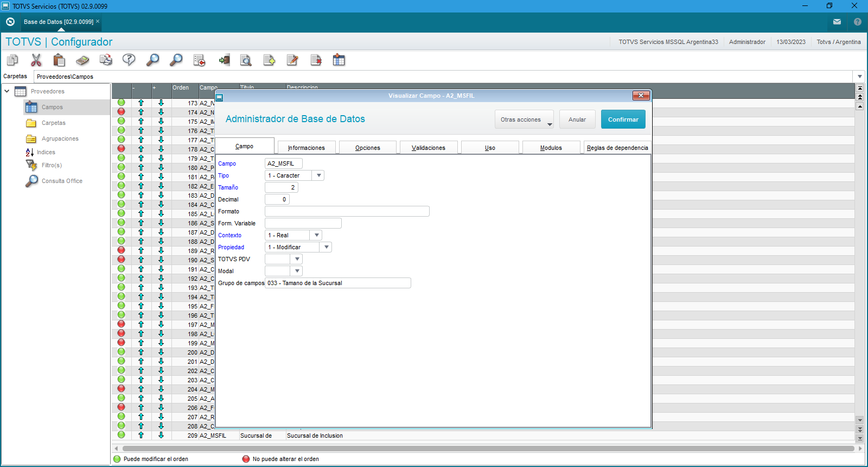
Task: Click the up arrow on row 209
Action: click(x=141, y=435)
